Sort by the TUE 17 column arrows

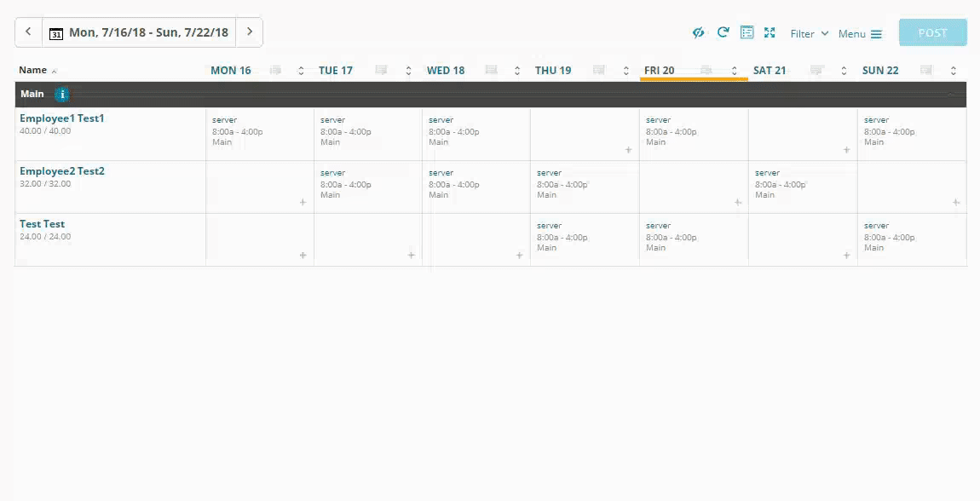409,71
